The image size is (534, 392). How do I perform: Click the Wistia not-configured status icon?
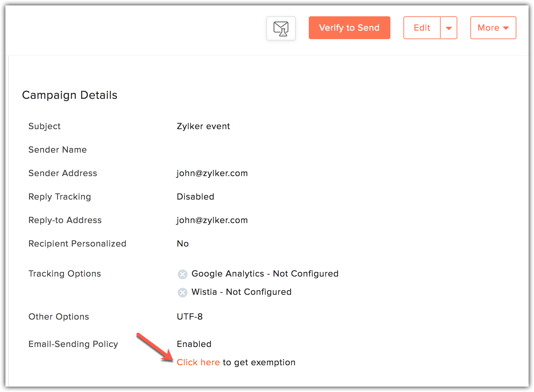182,293
